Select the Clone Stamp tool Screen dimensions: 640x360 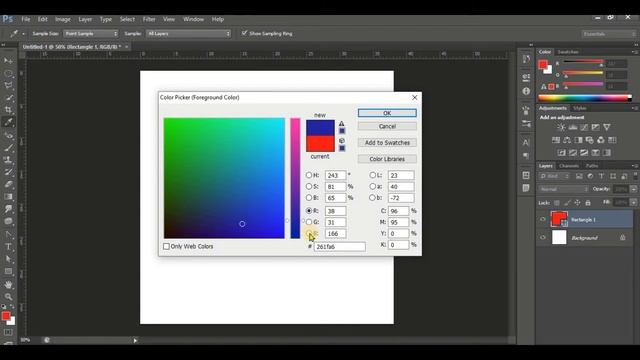pos(8,160)
